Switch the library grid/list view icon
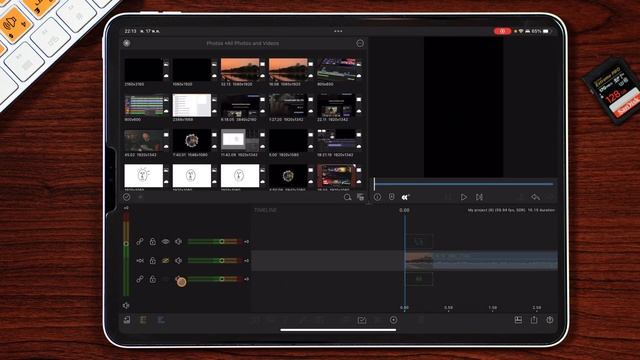 360,197
